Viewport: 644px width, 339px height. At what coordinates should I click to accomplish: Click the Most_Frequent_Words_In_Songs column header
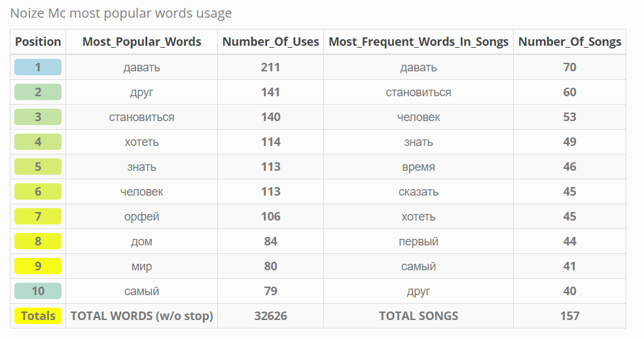click(418, 41)
